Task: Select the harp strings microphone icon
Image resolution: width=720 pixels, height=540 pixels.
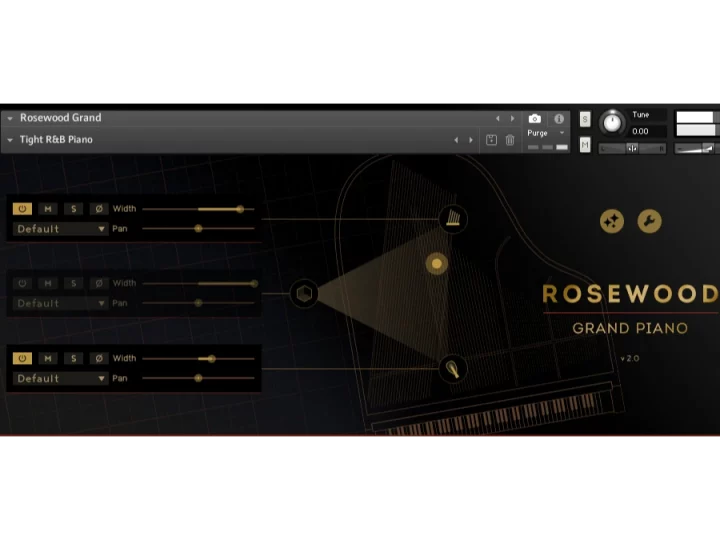Action: pos(453,218)
